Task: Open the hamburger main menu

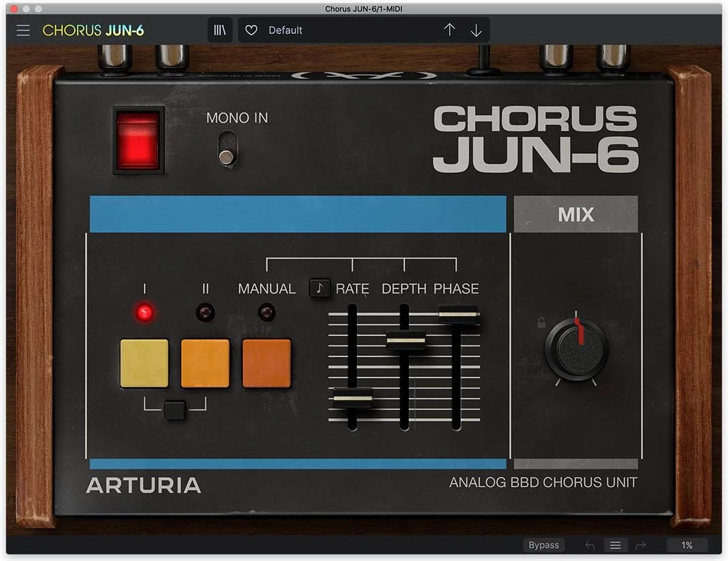Action: coord(22,30)
